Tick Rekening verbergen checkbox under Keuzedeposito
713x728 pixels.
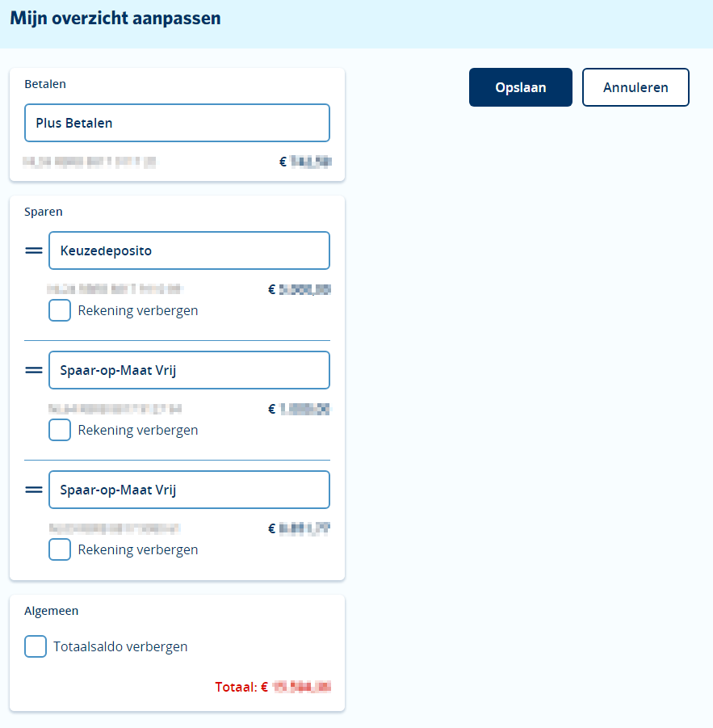tap(60, 310)
